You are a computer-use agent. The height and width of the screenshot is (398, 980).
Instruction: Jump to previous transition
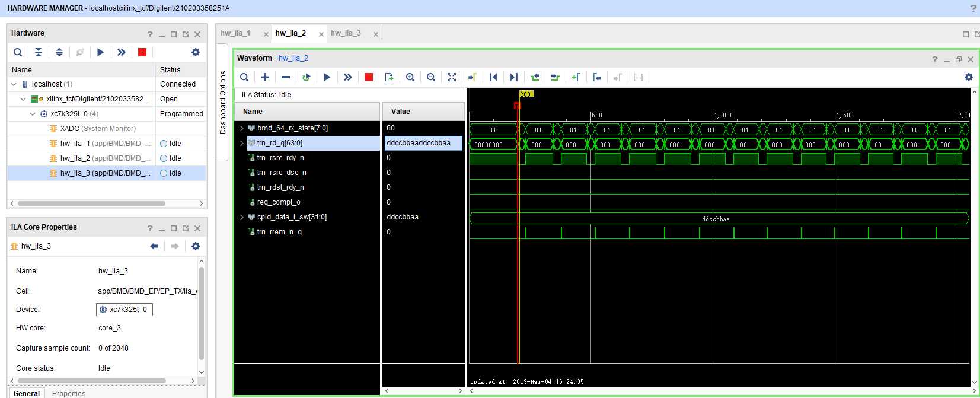pyautogui.click(x=535, y=77)
